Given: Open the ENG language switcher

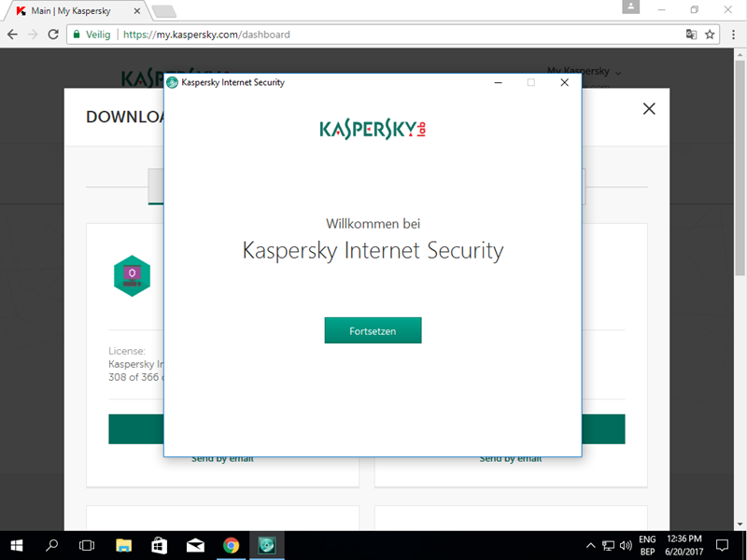Looking at the screenshot, I should 647,545.
